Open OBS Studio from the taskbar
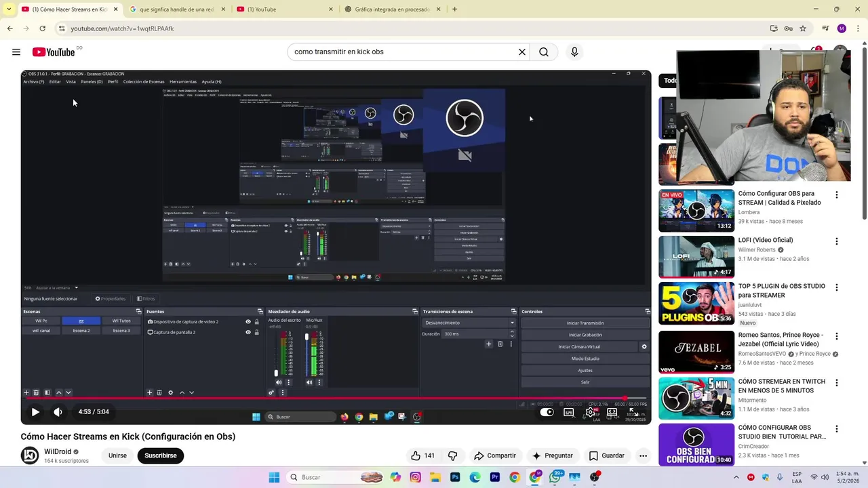 click(595, 477)
